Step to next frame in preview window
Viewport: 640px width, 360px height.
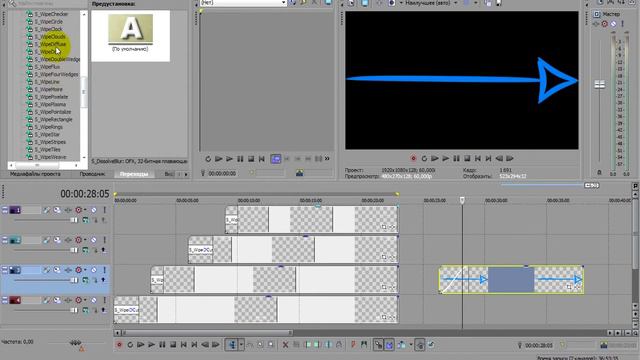coord(510,158)
